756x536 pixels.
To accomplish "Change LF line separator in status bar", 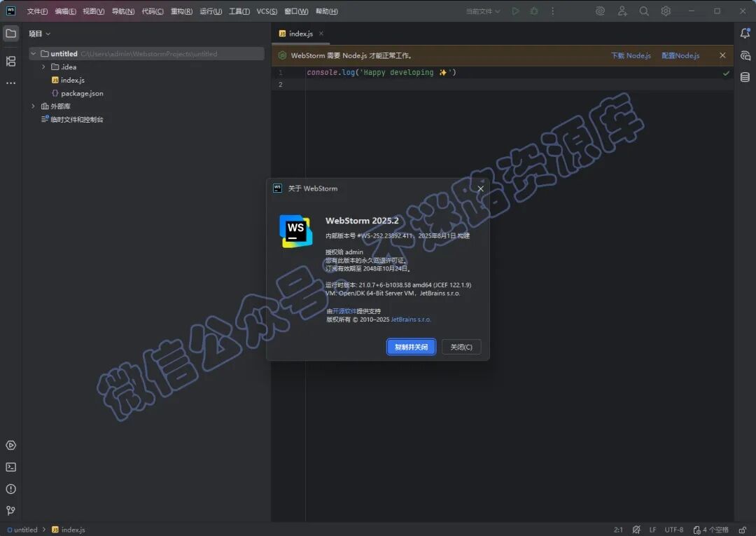I will click(x=652, y=530).
